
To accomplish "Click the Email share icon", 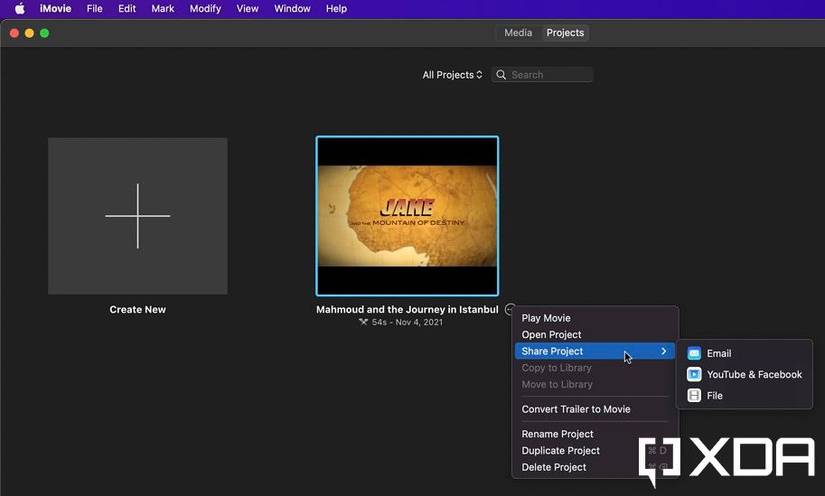I will (x=694, y=353).
